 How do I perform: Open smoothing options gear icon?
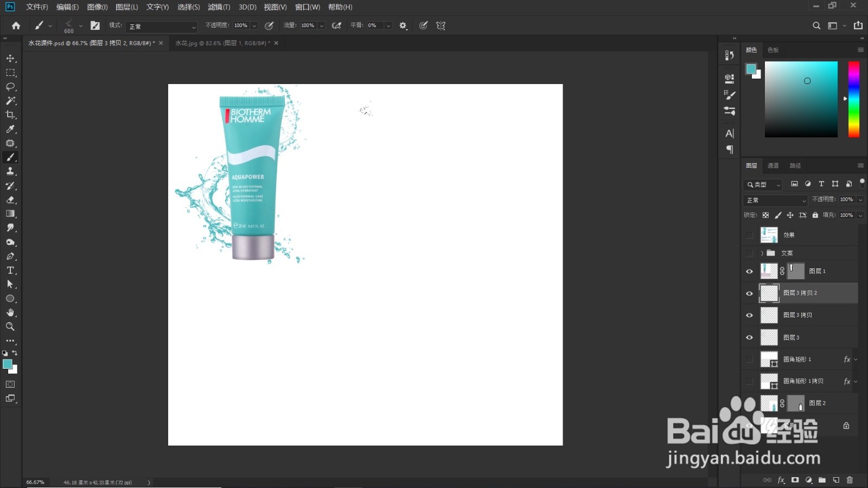pos(403,25)
